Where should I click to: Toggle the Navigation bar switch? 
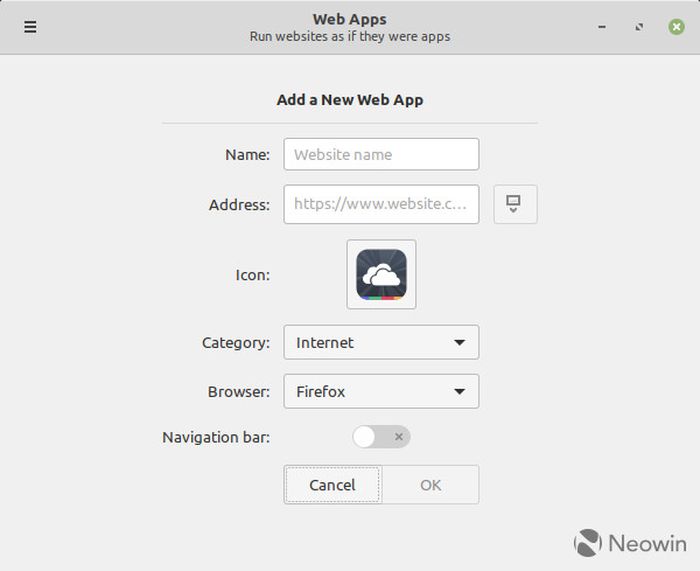pyautogui.click(x=381, y=437)
